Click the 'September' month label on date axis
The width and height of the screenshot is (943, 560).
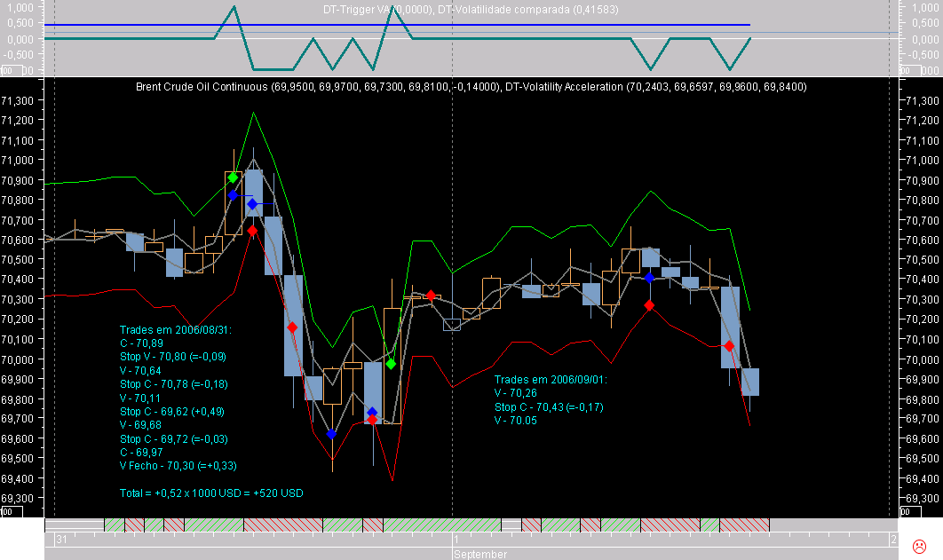tap(480, 554)
